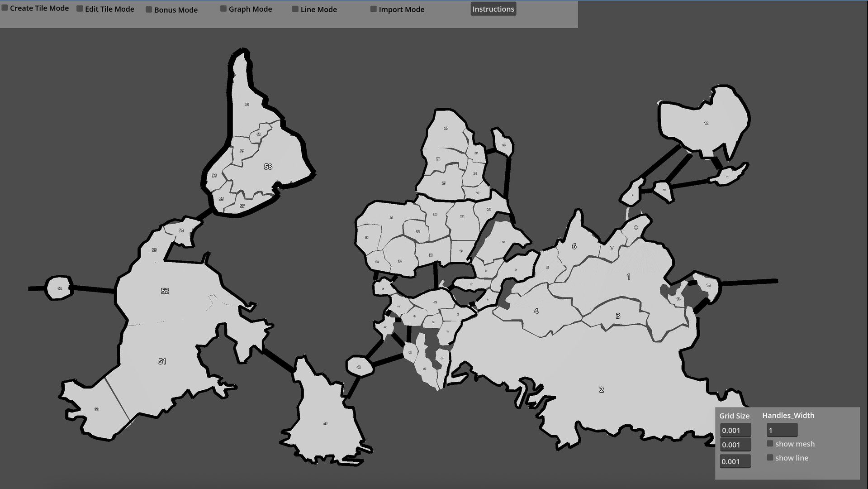Screen dimensions: 868x489
Task: Open the Instructions panel
Action: tap(493, 8)
